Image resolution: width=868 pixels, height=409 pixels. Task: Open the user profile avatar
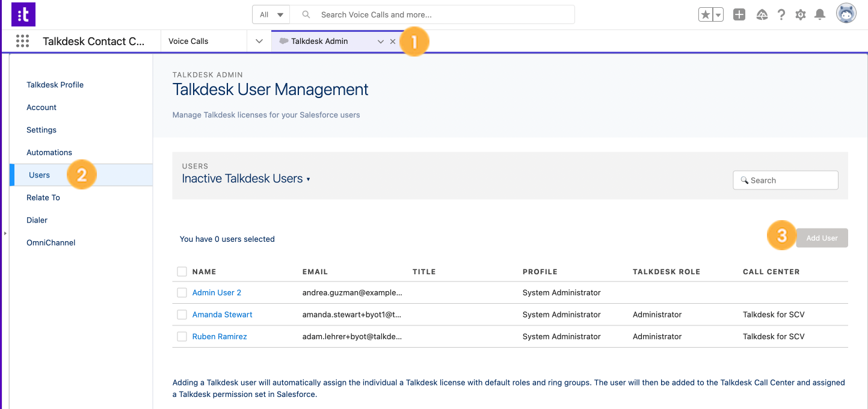(846, 14)
